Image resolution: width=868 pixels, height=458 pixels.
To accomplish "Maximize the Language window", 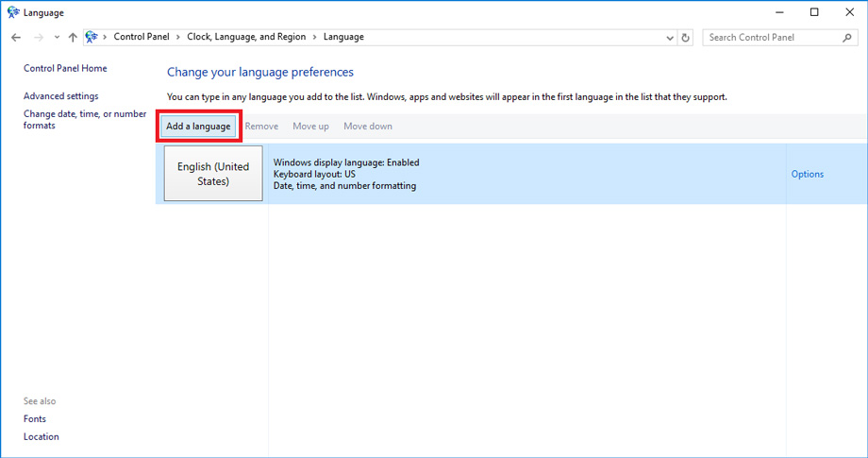I will pos(814,12).
